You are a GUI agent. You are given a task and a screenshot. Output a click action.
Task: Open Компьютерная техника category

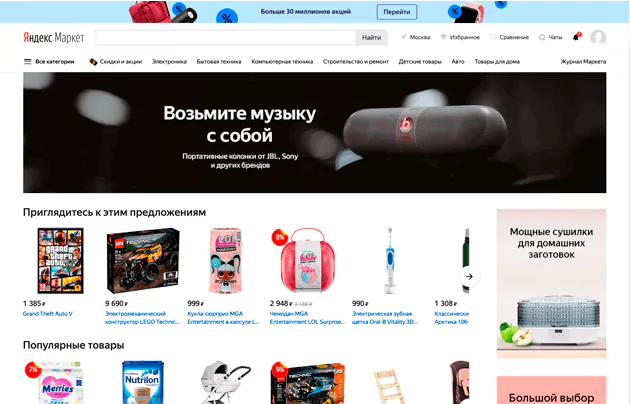click(282, 61)
